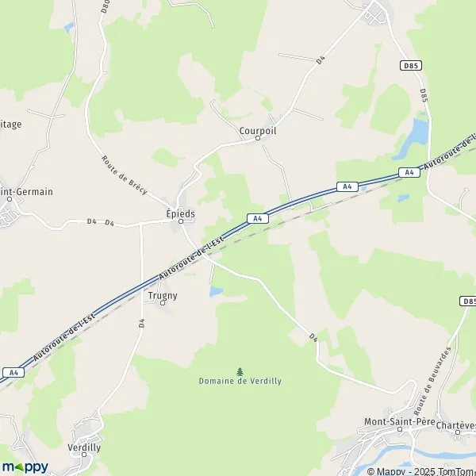Click the Verdilly town marker
476x476 pixels.
click(x=84, y=455)
